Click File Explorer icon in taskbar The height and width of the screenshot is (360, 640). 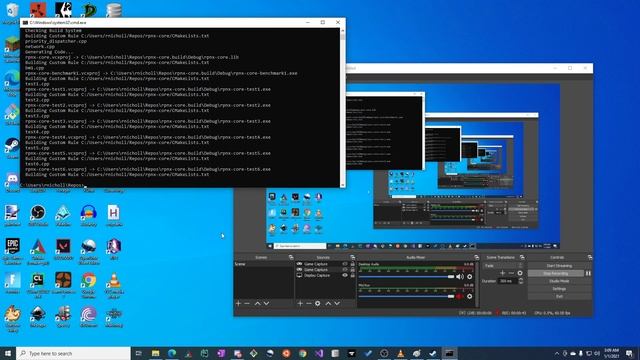click(x=156, y=353)
